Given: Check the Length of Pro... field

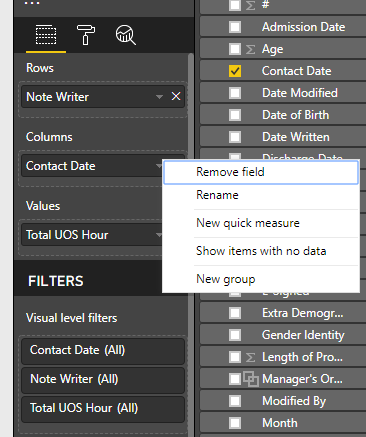Looking at the screenshot, I should 235,357.
